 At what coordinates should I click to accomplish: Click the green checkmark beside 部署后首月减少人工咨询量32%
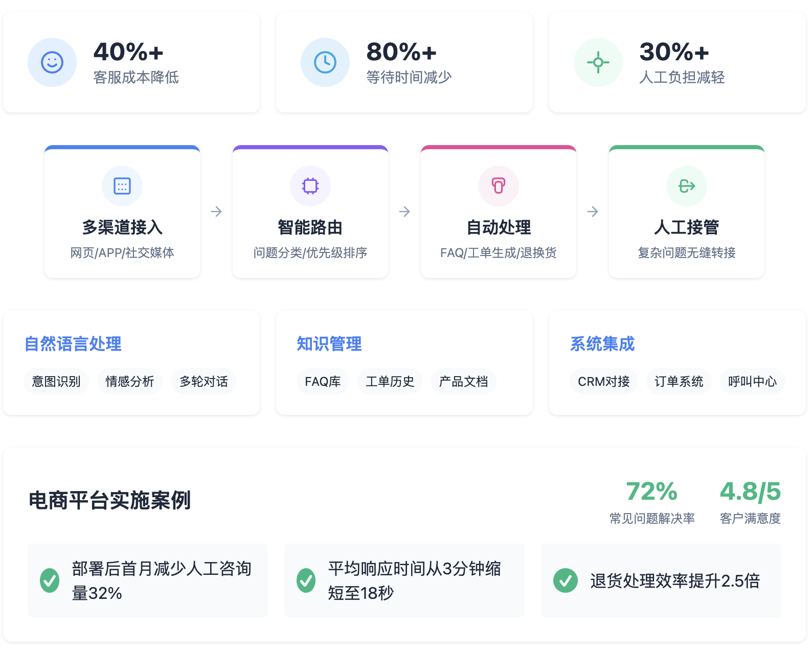[50, 580]
